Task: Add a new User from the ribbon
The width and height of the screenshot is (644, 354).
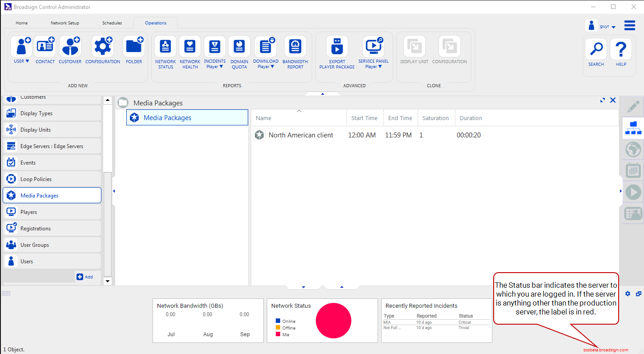Action: click(21, 50)
